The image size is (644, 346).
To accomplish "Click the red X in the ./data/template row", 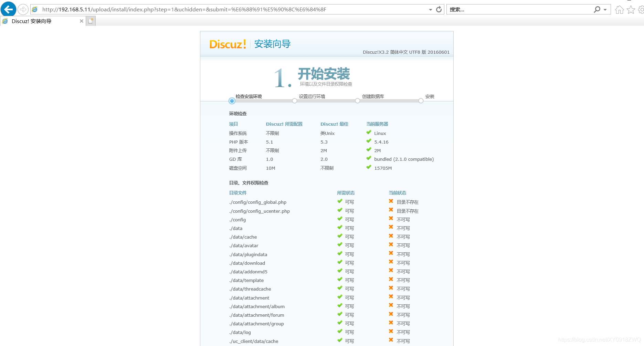I will pyautogui.click(x=391, y=280).
